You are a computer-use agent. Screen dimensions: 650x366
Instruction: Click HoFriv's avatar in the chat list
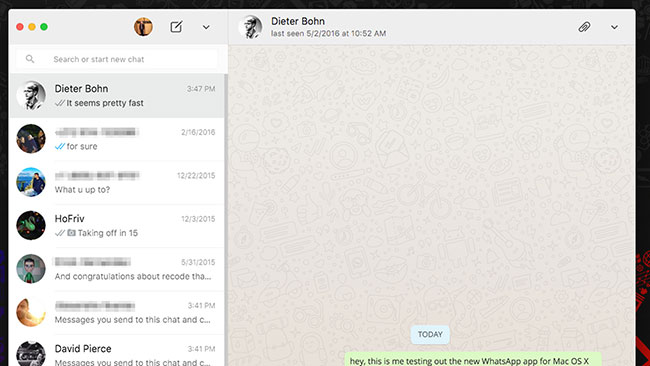click(31, 225)
